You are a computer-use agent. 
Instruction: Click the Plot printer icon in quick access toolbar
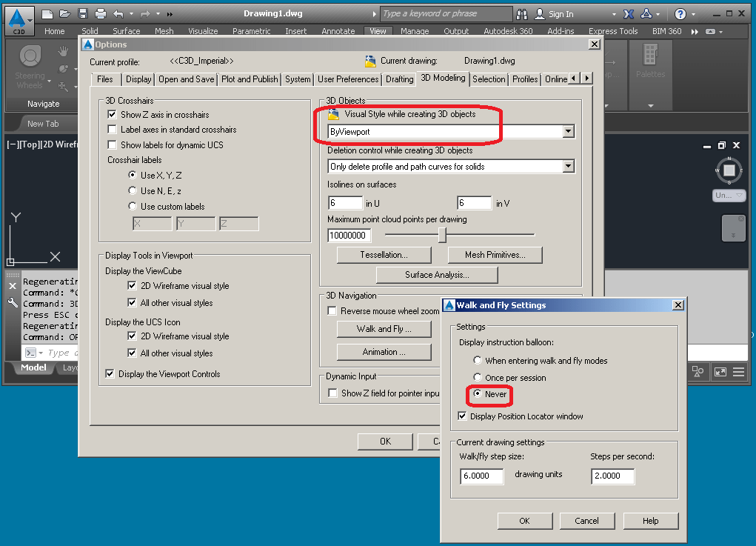100,14
